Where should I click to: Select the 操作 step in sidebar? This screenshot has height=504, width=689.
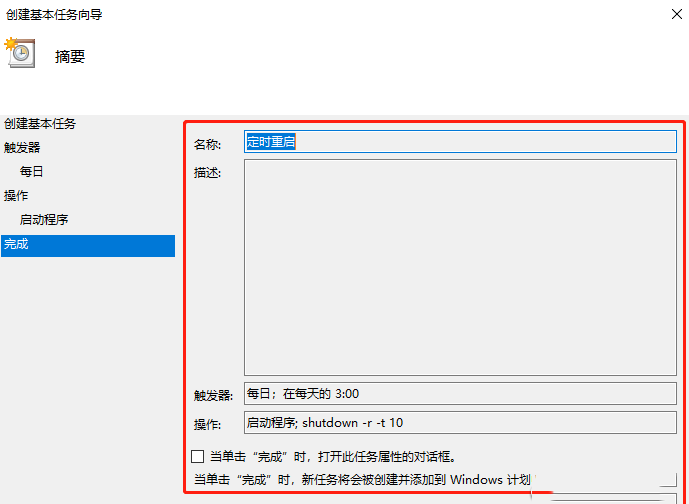(16, 196)
